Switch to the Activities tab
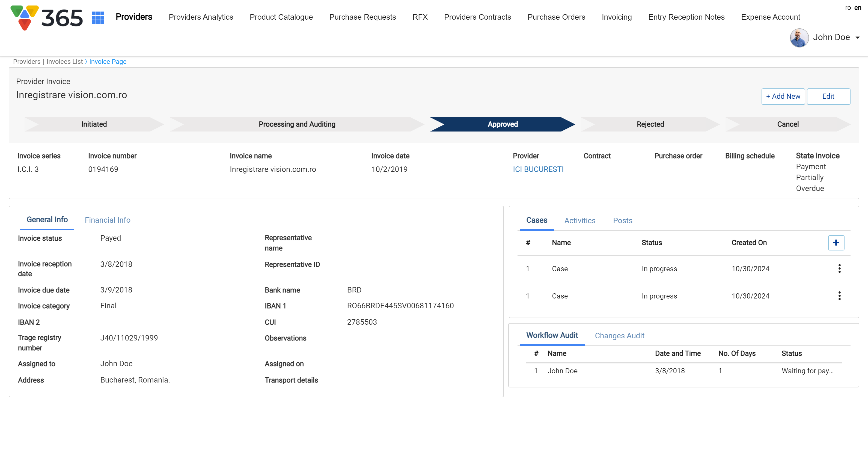Image resolution: width=868 pixels, height=454 pixels. click(579, 221)
